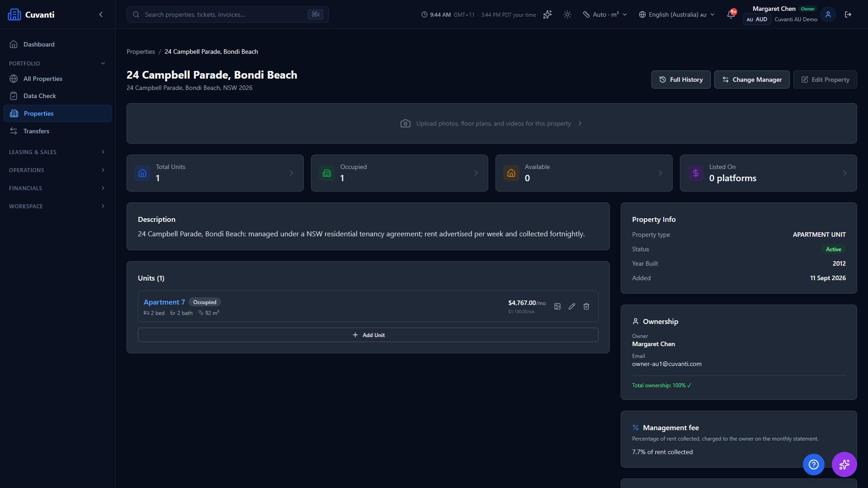Viewport: 868px width, 488px height.
Task: Click the camera upload icon
Action: pyautogui.click(x=406, y=123)
